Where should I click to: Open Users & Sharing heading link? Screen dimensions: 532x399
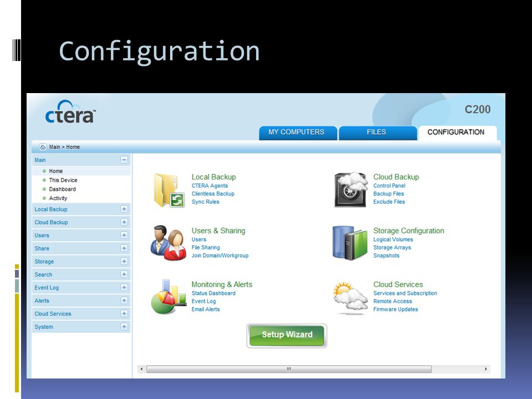[x=218, y=231]
